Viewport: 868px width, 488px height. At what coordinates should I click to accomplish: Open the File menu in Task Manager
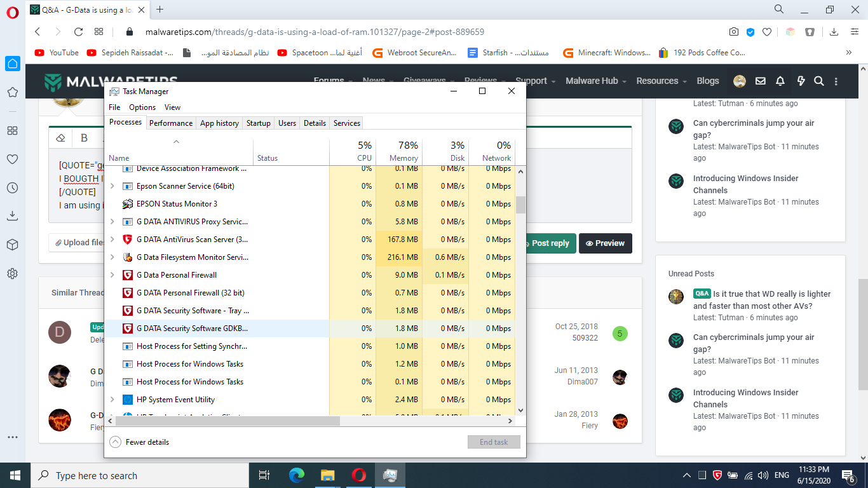pos(114,107)
